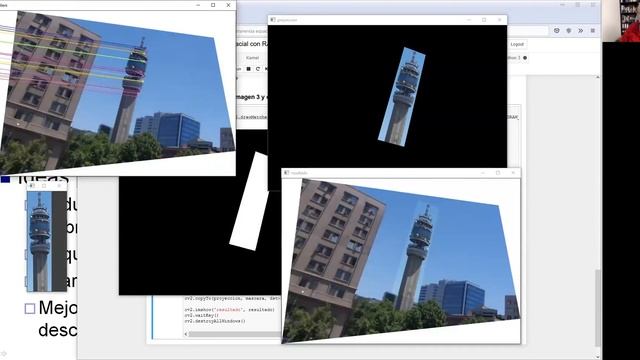Maximize the proyeccion window
640x360 pixels.
[x=484, y=20]
